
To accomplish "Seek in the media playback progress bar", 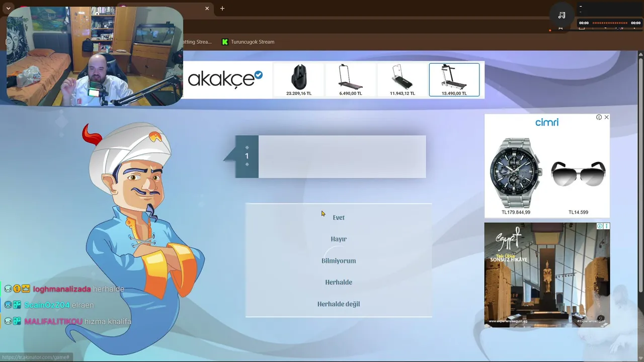I will coord(610,23).
